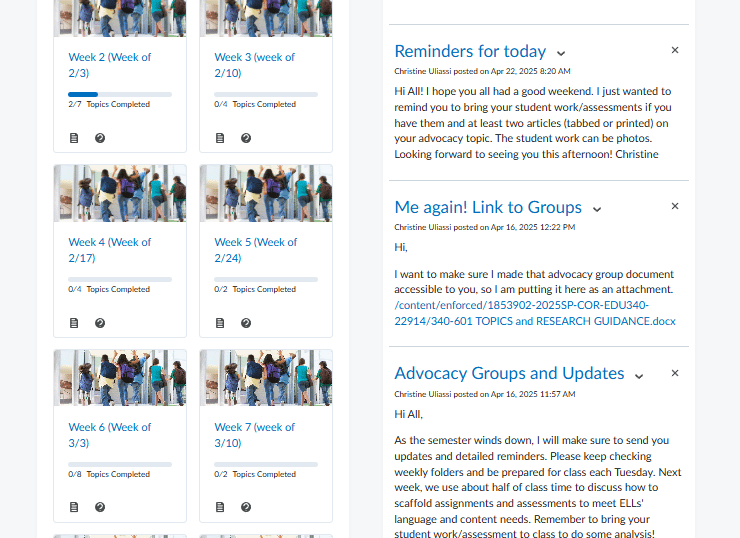
Task: Open the Week 2 (Week of 2/3) module
Action: click(x=109, y=65)
